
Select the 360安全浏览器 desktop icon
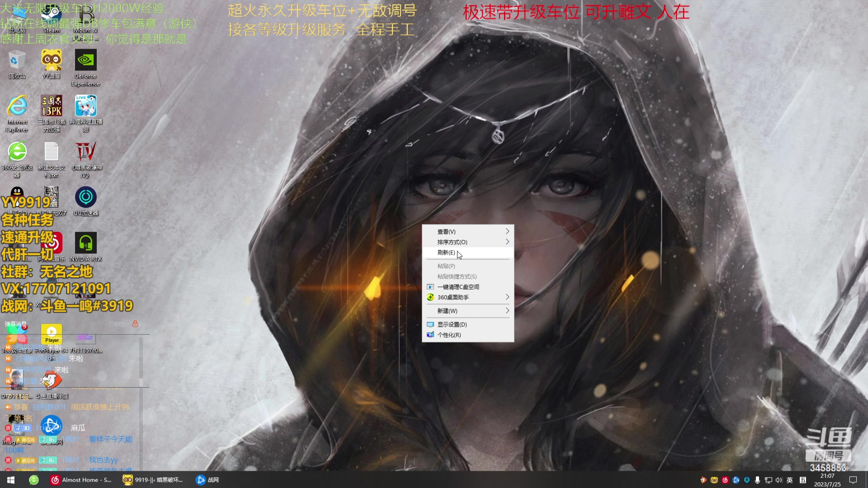click(17, 159)
